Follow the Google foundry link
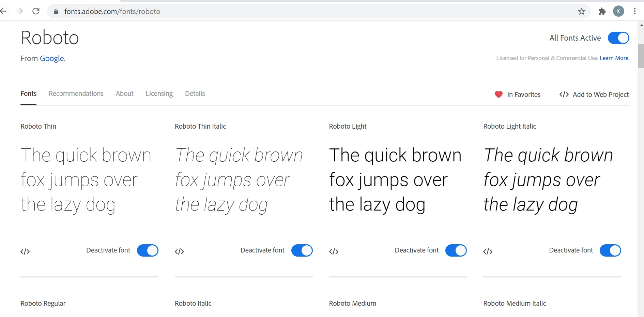The height and width of the screenshot is (317, 644). 52,58
